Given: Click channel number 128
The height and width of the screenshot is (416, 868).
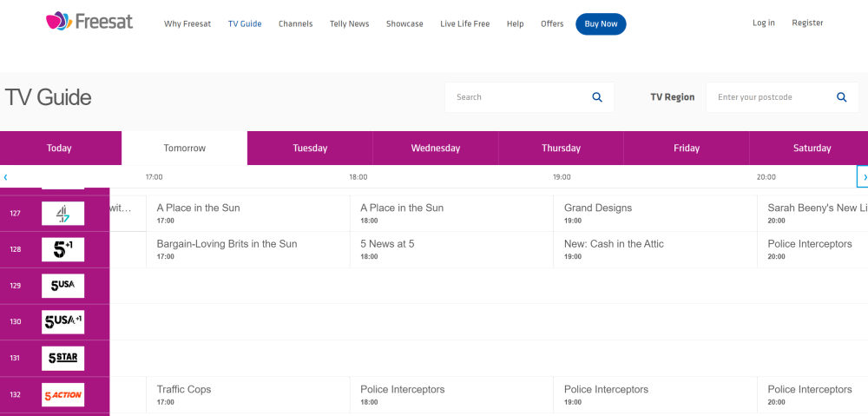Looking at the screenshot, I should 15,249.
